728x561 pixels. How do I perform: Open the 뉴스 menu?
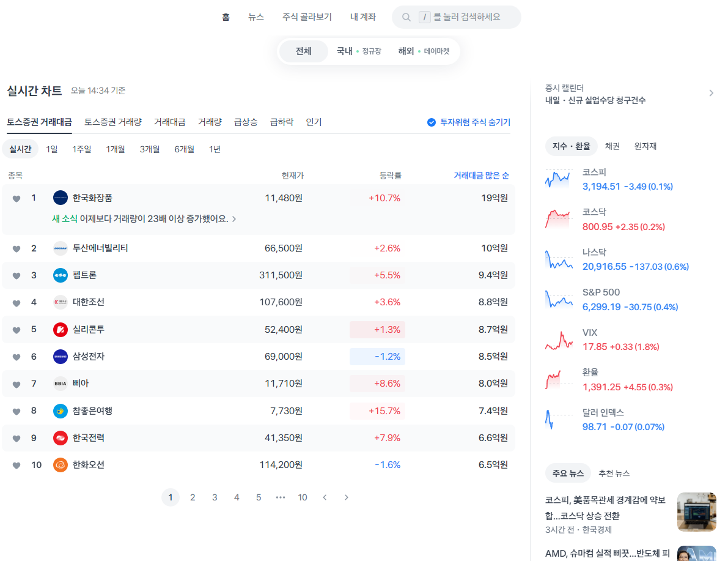pos(256,17)
